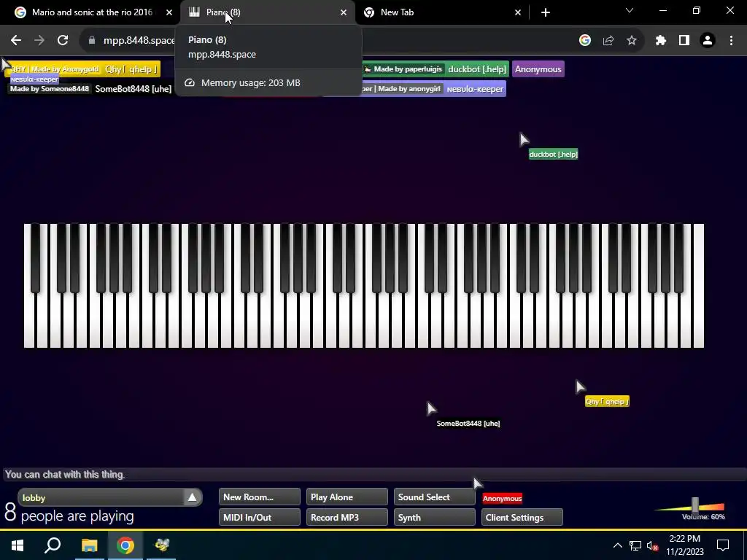Toggle the Chrome side panel icon
The height and width of the screenshot is (560, 747).
tap(684, 41)
